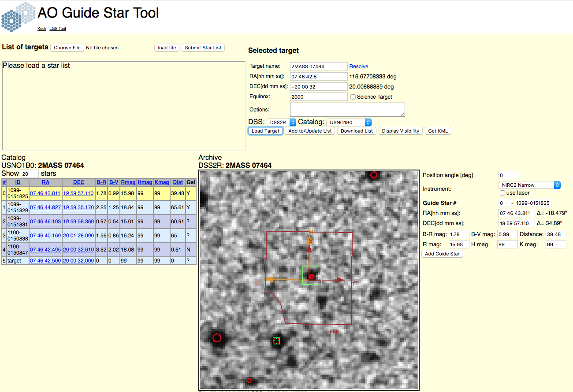Enable the Science Target checkbox
The height and width of the screenshot is (392, 573).
point(353,97)
